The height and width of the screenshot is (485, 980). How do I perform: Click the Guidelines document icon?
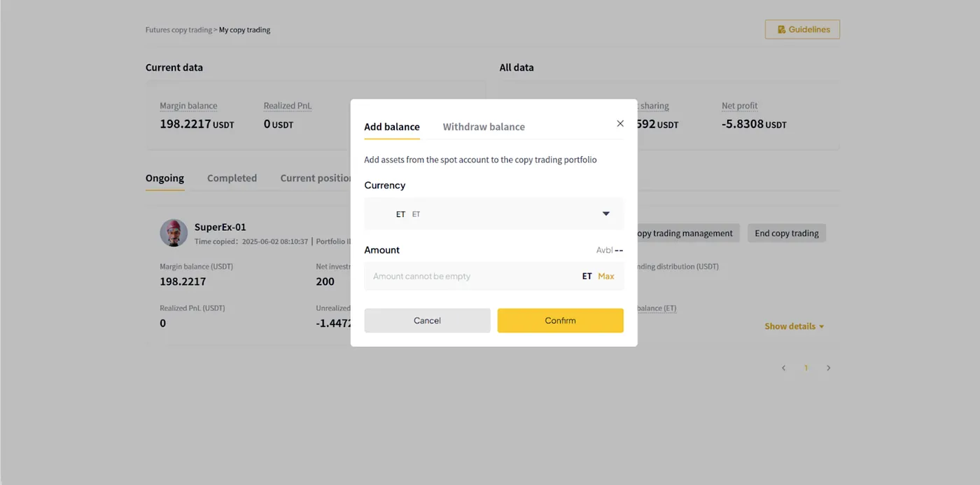[781, 29]
